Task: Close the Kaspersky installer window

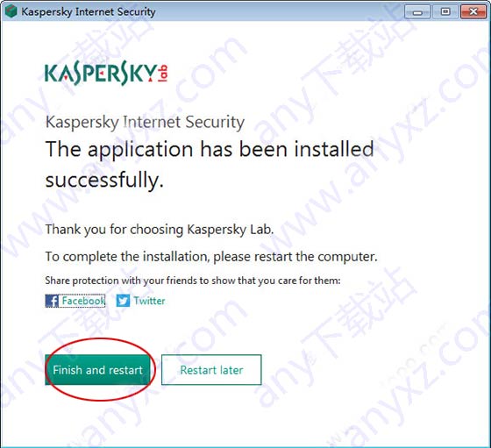Action: (x=473, y=12)
